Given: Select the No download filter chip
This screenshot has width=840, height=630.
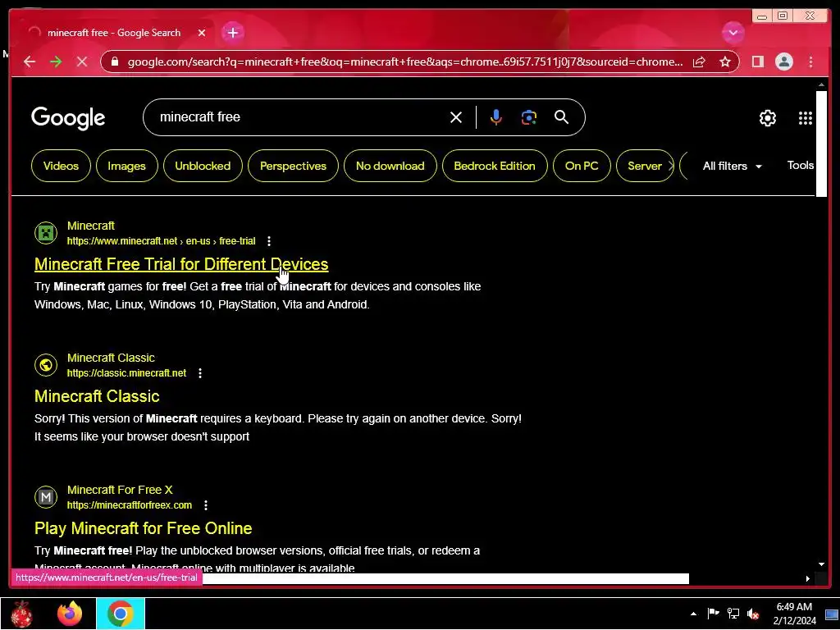Looking at the screenshot, I should 390,166.
